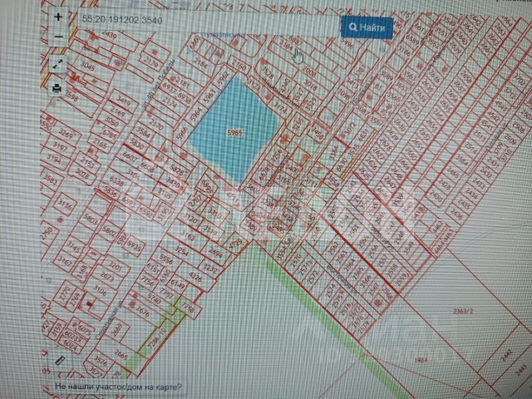This screenshot has height=399, width=532.
Task: Select parcel 2436 on the right
Action: click(456, 213)
